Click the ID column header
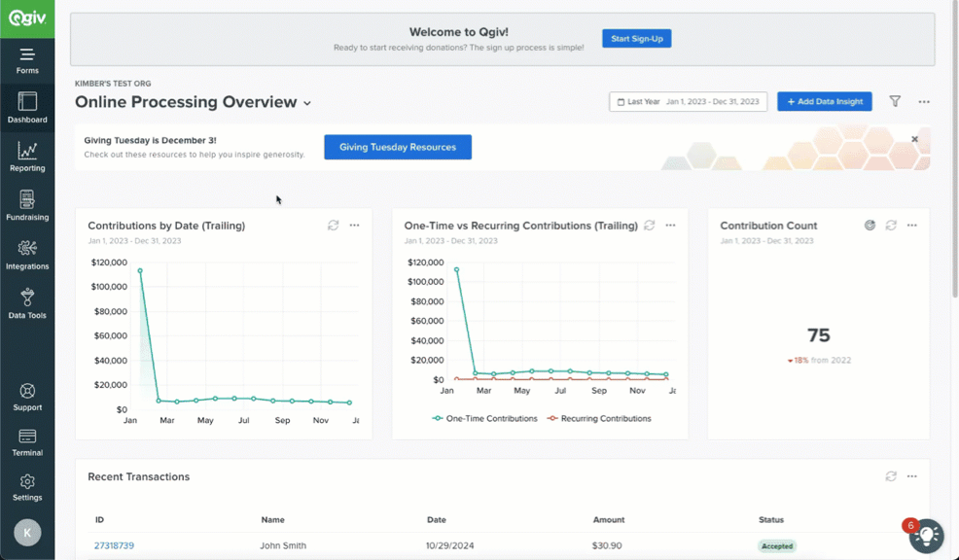The image size is (959, 560). pos(99,519)
